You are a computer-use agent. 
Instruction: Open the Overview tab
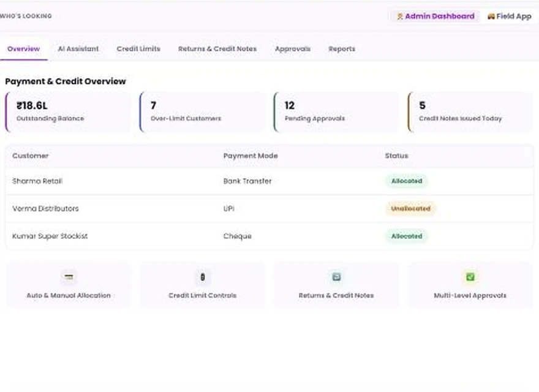point(24,49)
